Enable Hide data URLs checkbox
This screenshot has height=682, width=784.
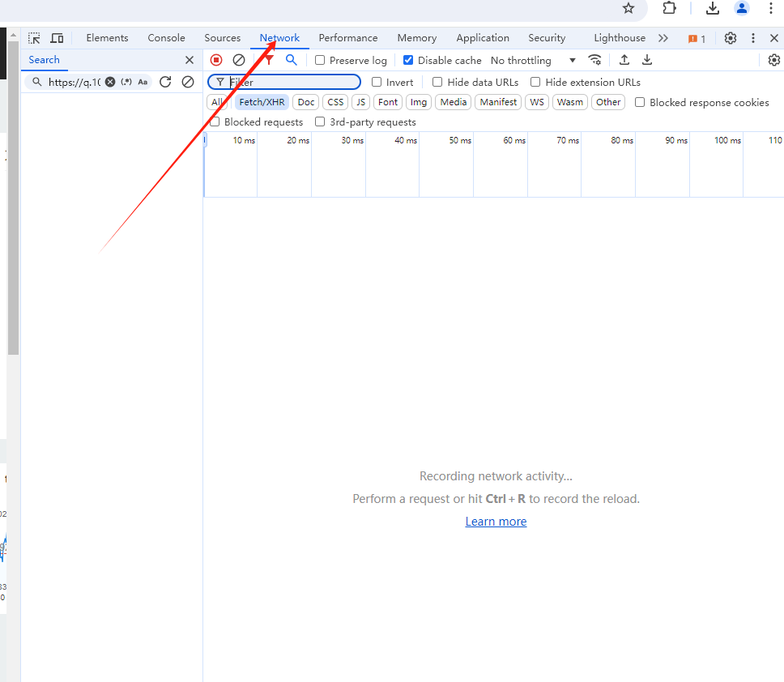point(437,82)
